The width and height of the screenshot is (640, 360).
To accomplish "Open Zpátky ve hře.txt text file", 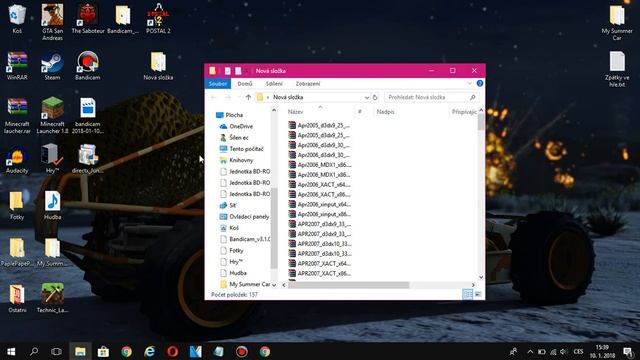I will click(x=617, y=69).
